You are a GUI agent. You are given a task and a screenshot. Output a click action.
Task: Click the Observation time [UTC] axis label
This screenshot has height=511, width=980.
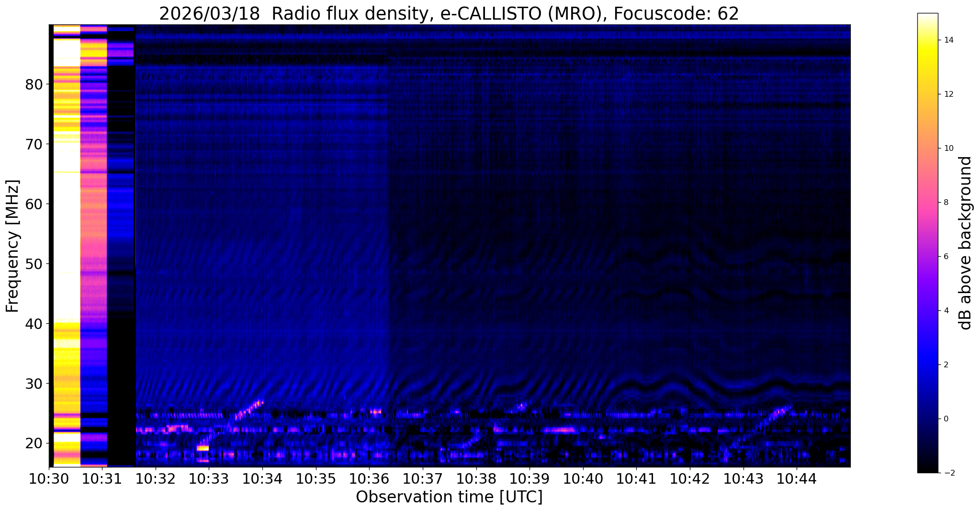coord(449,498)
